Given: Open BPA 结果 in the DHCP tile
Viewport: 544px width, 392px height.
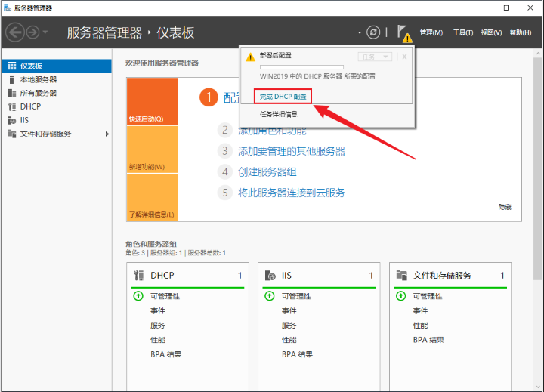Looking at the screenshot, I should (165, 354).
